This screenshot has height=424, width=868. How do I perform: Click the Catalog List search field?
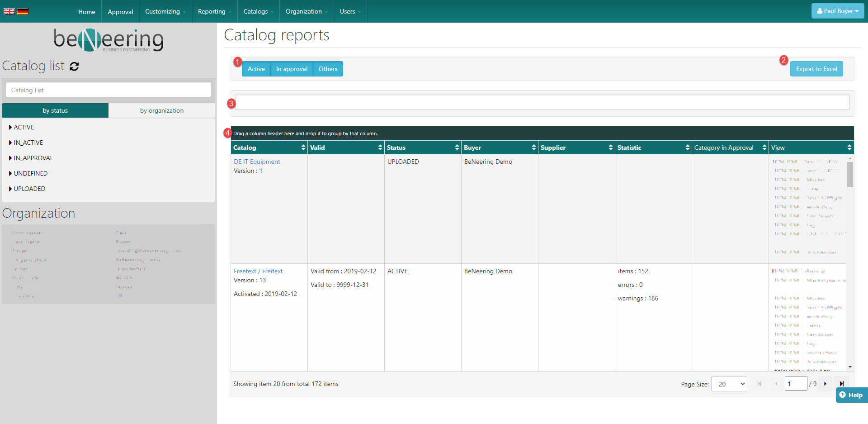click(108, 90)
